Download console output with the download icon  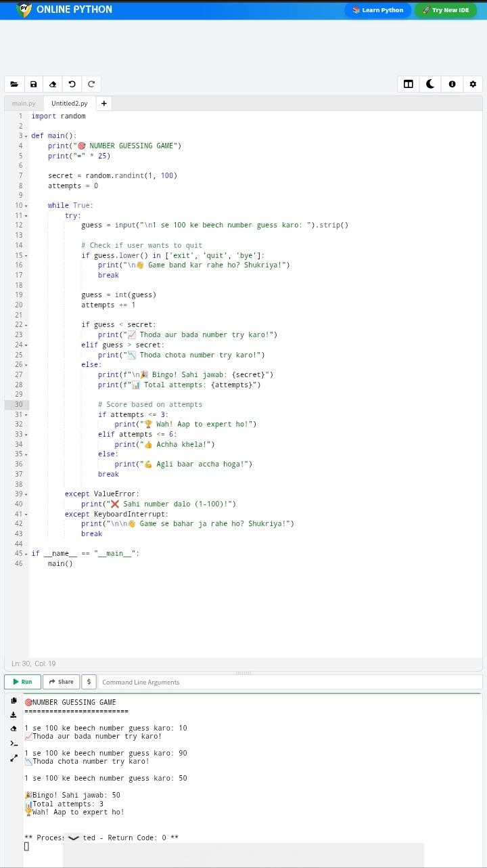14,715
